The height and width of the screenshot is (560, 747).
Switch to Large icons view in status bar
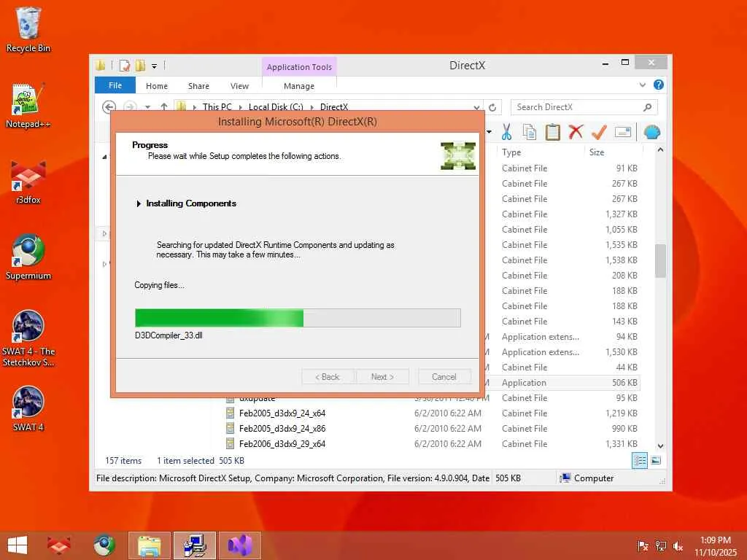tap(656, 461)
